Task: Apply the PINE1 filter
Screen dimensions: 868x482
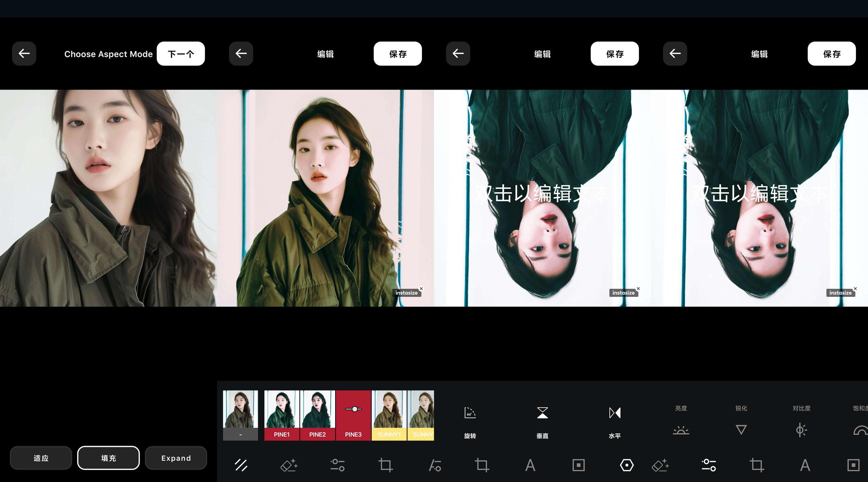Action: (282, 415)
